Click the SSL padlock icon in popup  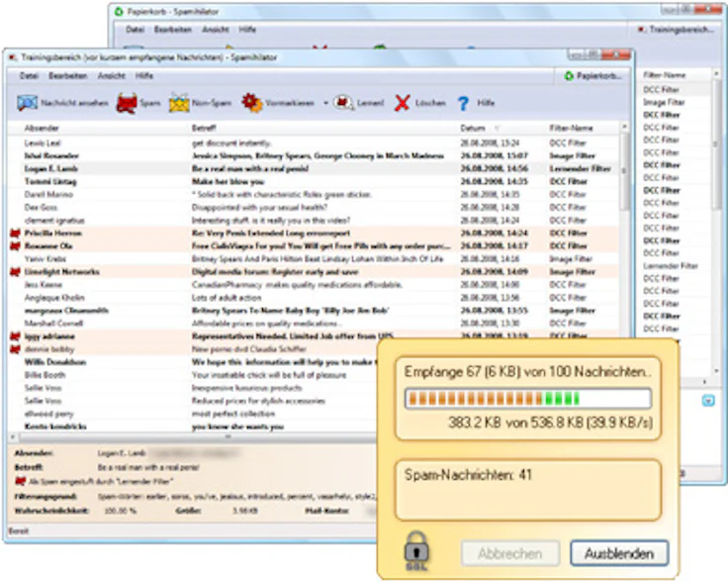click(416, 551)
